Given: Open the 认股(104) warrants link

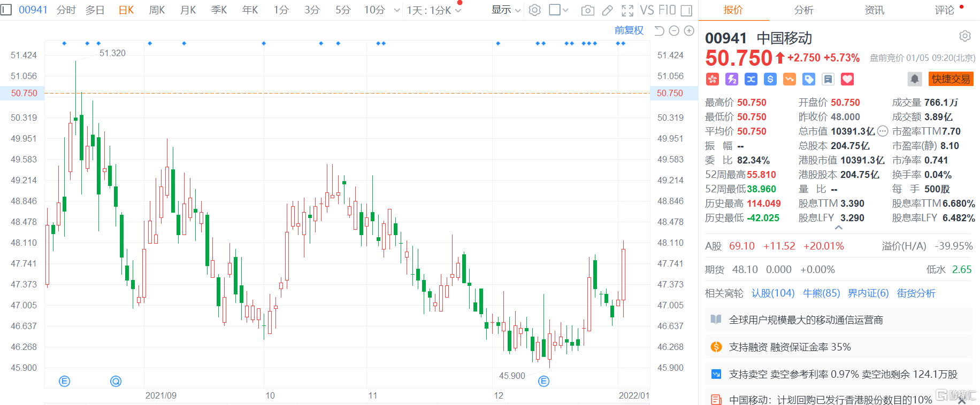Looking at the screenshot, I should point(772,293).
